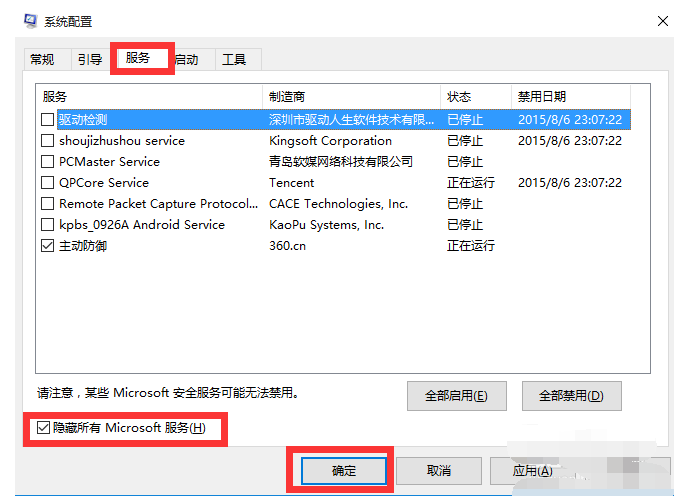680x502 pixels.
Task: Toggle 隐藏所有 Microsoft 服务 checkbox
Action: click(x=42, y=428)
